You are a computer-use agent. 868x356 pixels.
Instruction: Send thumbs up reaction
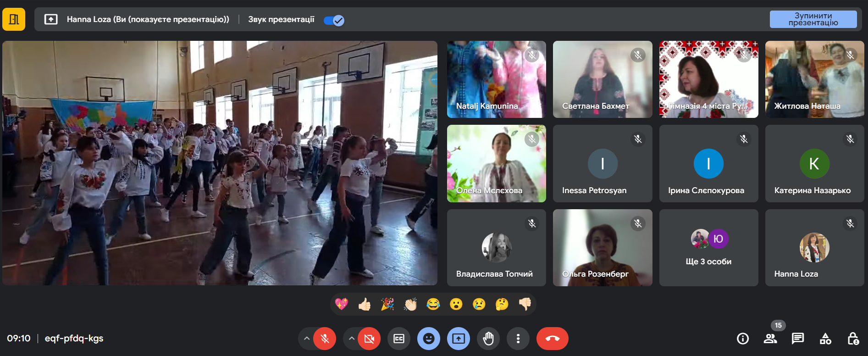365,304
